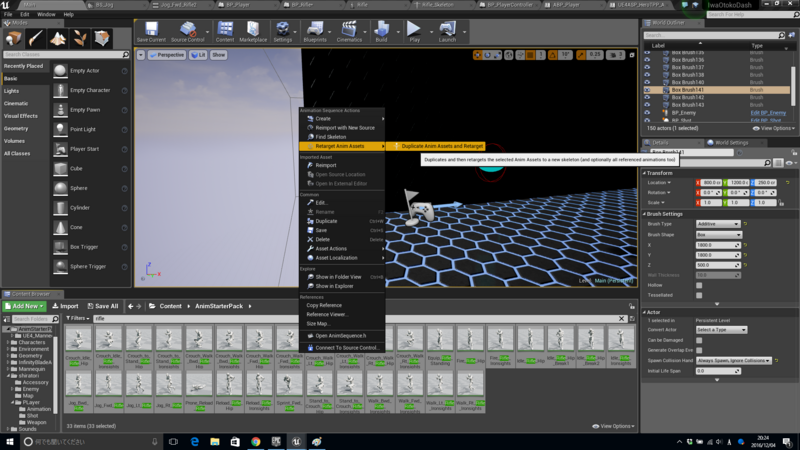Open the Settings toolbar icon
Screen dimensions: 800x450
282,32
